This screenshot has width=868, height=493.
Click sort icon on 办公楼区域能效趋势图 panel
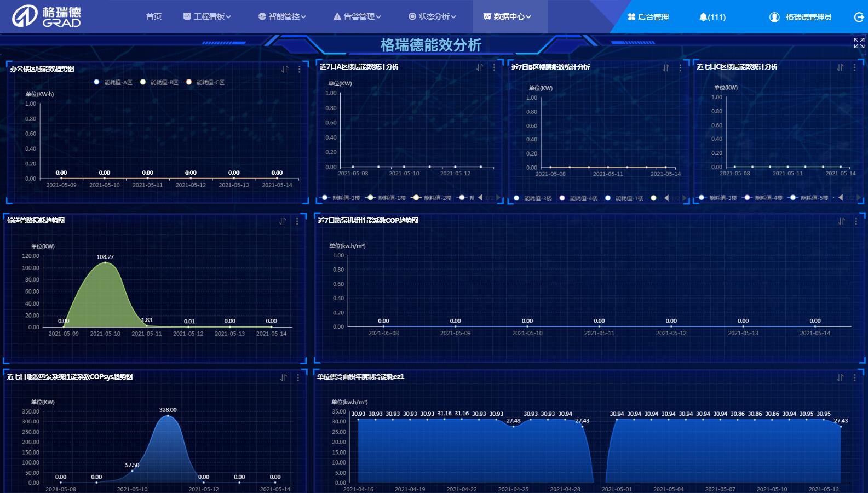tap(285, 69)
